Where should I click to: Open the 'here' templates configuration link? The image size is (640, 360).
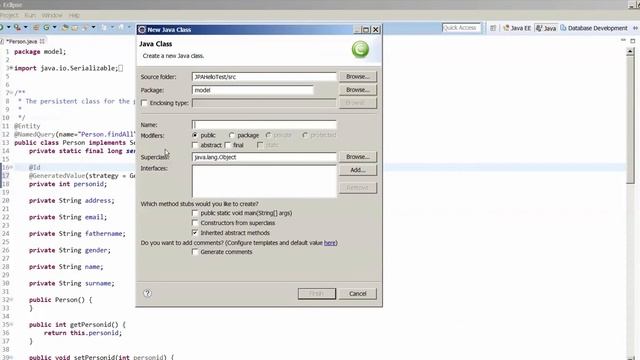pos(329,243)
